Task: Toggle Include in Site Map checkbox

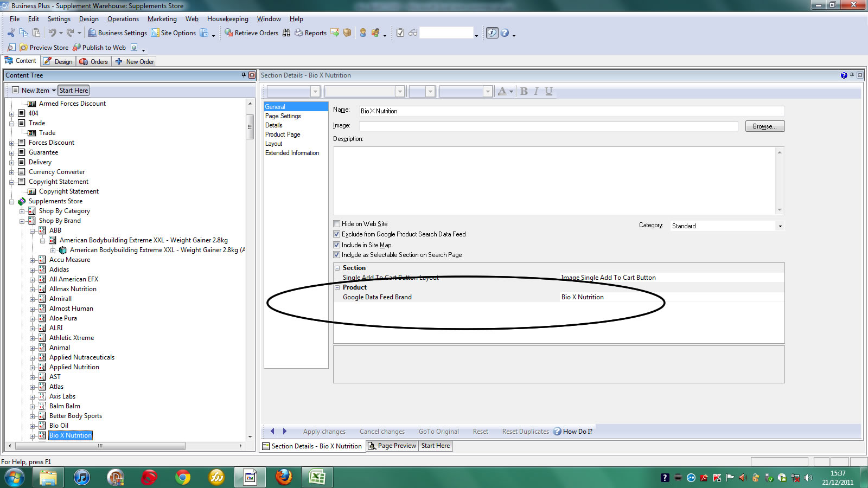Action: coord(337,245)
